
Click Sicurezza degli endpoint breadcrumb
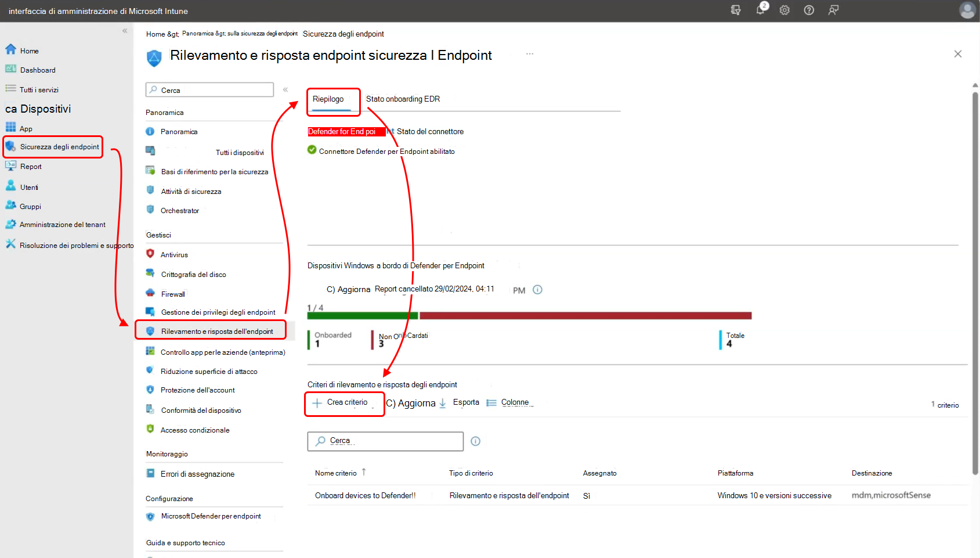343,34
